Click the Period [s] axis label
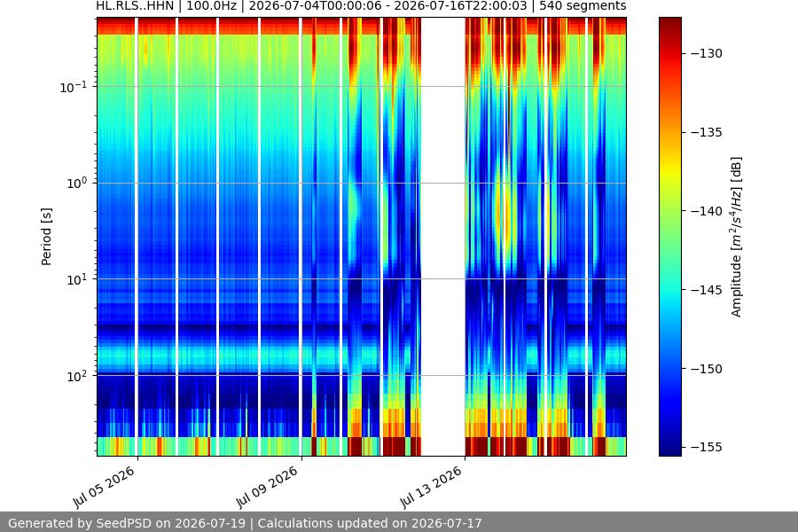Viewport: 798px width, 532px height. click(46, 237)
